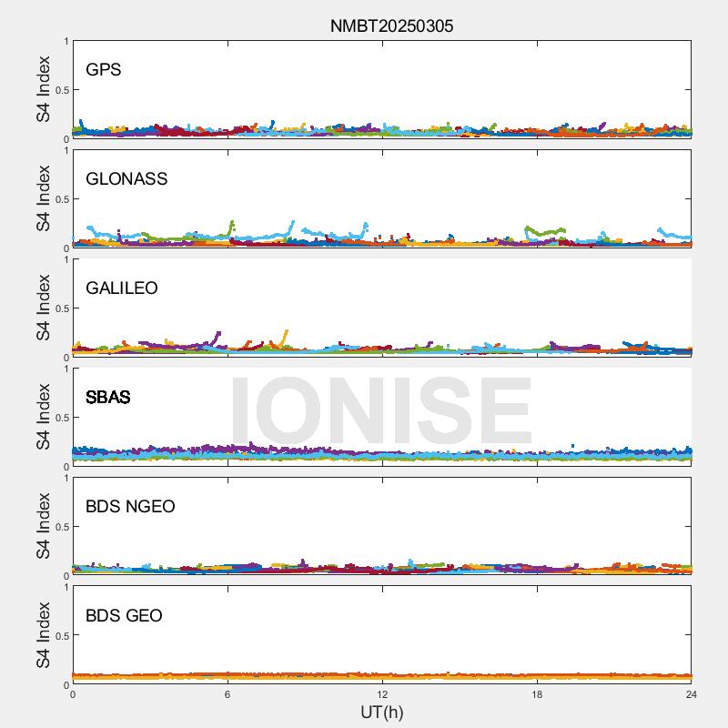Click the 18 tick on the time axis
Screen dimensions: 728x728
click(x=537, y=694)
